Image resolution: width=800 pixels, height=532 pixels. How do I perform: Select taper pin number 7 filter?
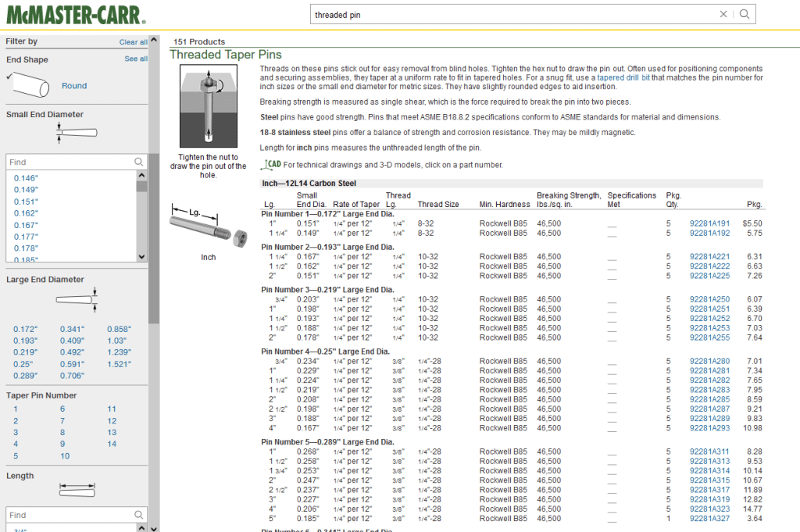pyautogui.click(x=62, y=421)
